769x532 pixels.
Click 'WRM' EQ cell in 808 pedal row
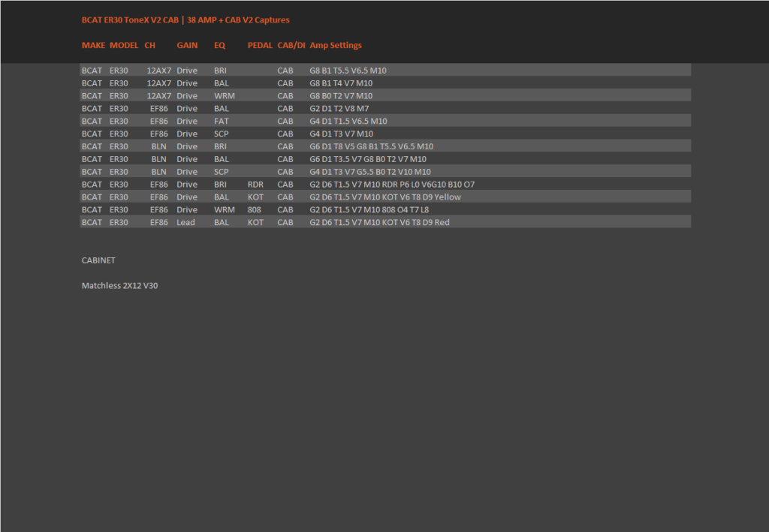coord(224,209)
